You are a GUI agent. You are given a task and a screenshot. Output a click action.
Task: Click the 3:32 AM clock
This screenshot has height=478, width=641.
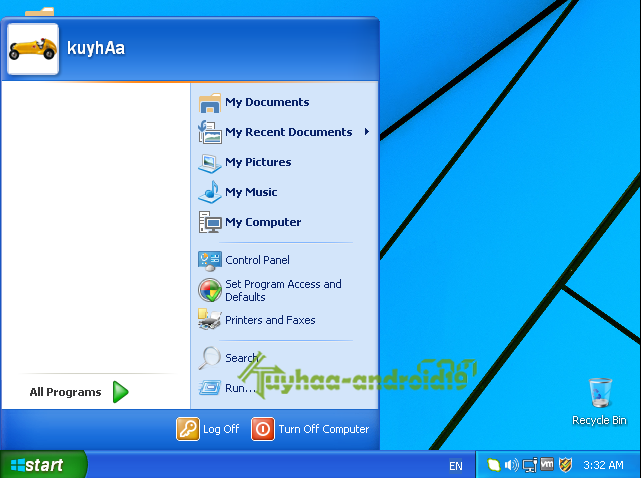click(x=603, y=465)
